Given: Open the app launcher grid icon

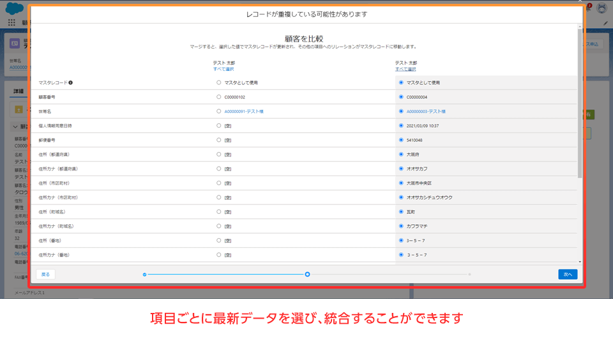Looking at the screenshot, I should tap(11, 22).
